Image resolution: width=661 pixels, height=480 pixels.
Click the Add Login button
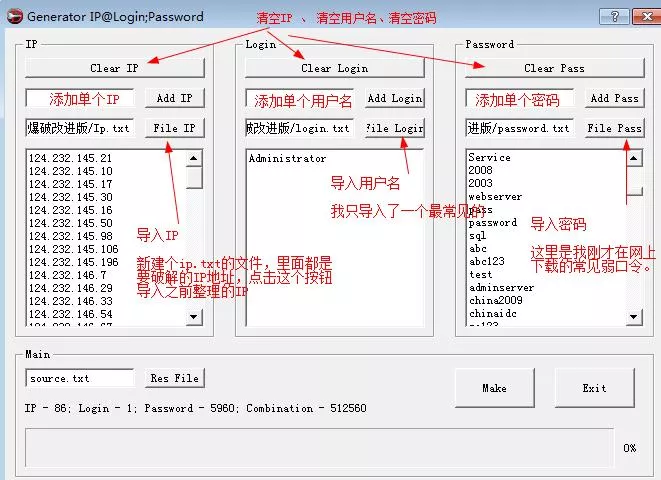click(x=395, y=98)
